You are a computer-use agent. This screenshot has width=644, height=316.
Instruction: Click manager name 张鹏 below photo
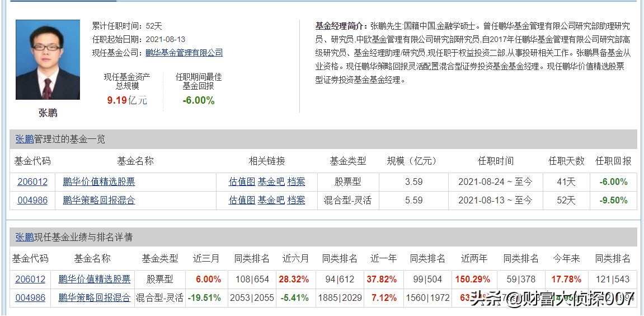tap(48, 113)
